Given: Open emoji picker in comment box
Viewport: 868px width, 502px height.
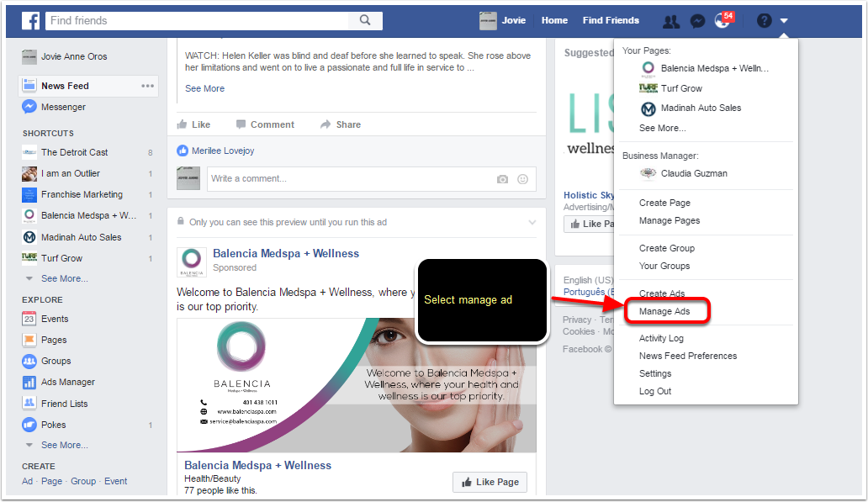Looking at the screenshot, I should click(522, 179).
